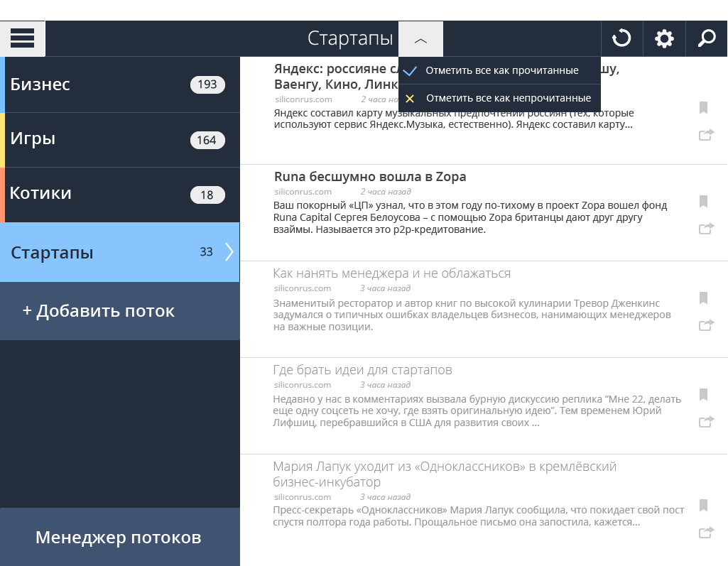Open article 'Как нанять менеджера и не облажаться'

(391, 273)
